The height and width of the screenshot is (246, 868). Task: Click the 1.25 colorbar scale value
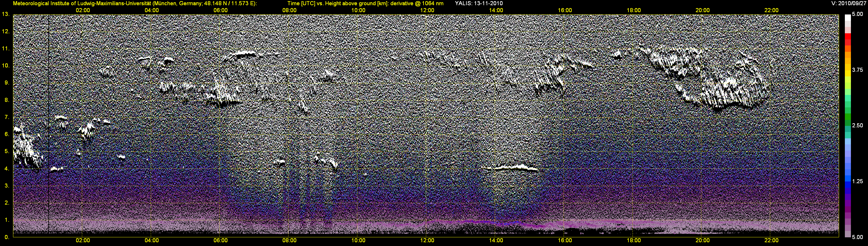[858, 181]
